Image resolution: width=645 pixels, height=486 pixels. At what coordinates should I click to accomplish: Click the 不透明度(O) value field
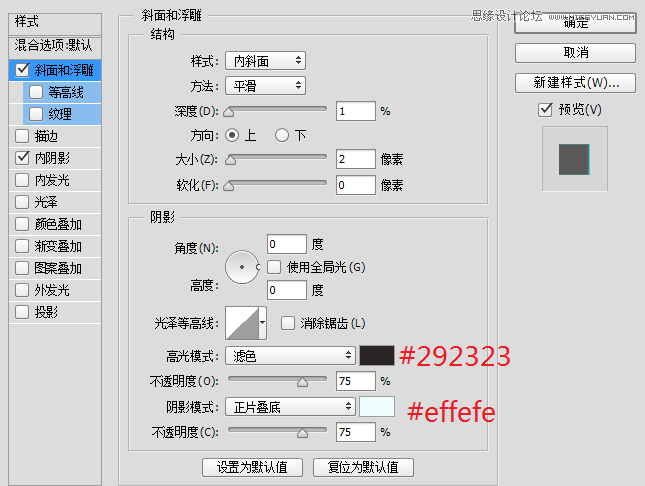pos(356,381)
